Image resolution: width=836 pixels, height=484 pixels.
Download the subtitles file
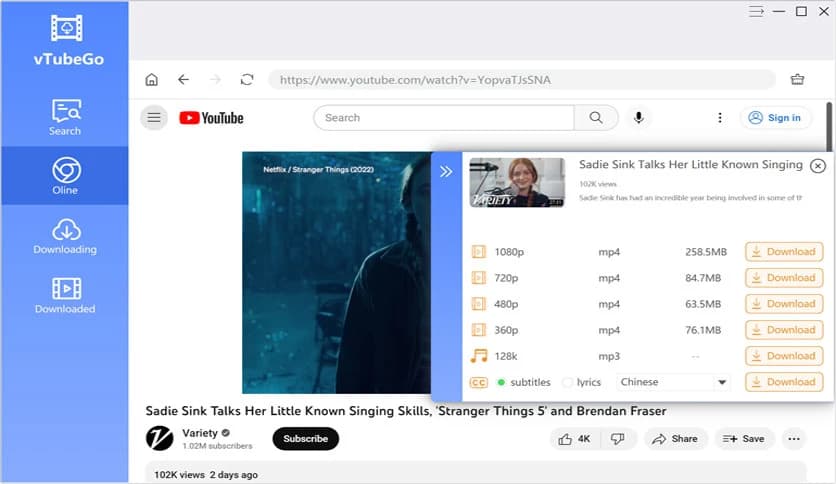[784, 382]
